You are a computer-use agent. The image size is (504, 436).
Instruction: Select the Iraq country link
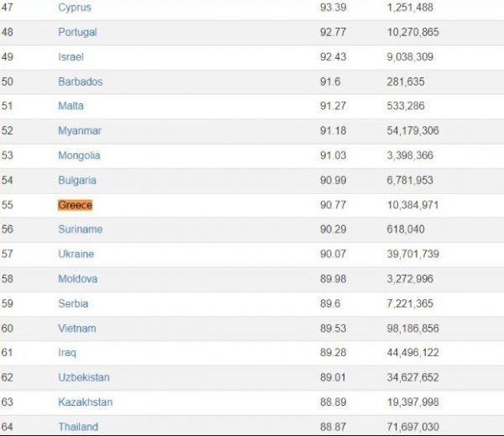click(66, 353)
